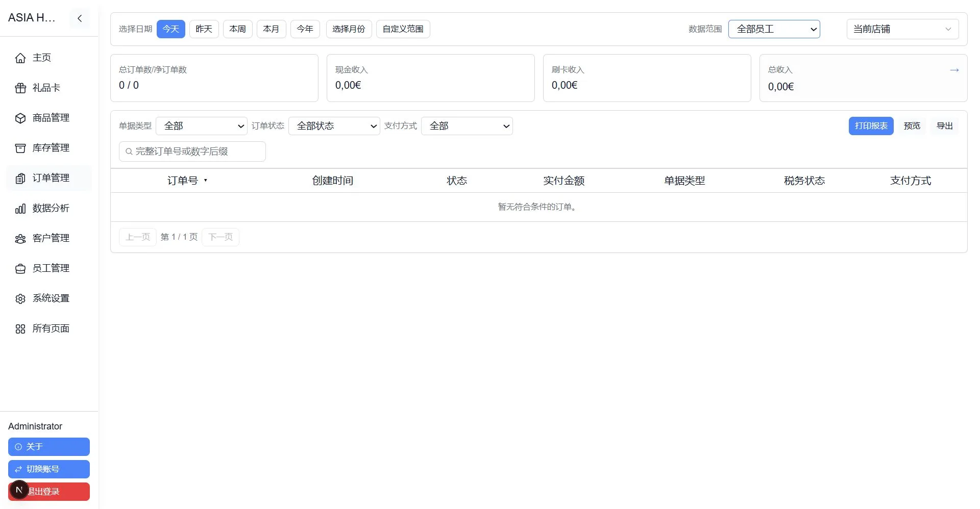This screenshot has width=980, height=509.
Task: Click the 打印报表 button
Action: [x=871, y=126]
